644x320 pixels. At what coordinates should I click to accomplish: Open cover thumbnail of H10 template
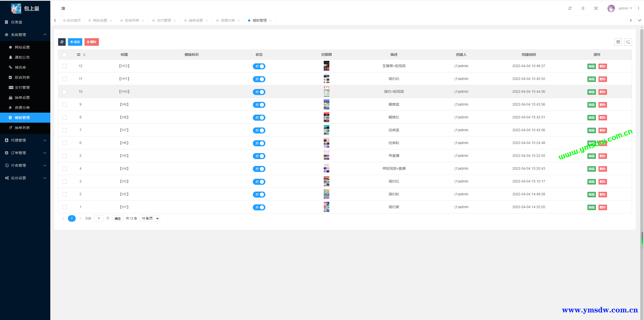click(x=326, y=92)
